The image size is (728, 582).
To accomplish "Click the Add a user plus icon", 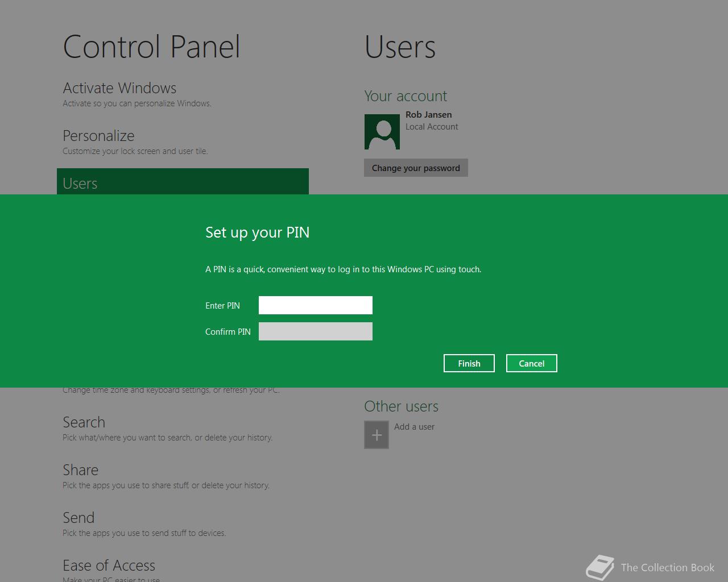I will click(377, 435).
